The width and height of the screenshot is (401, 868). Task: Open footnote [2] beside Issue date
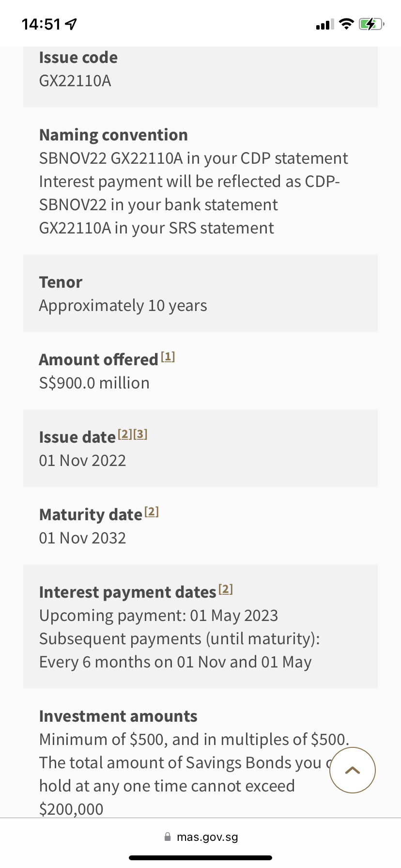[x=125, y=434]
